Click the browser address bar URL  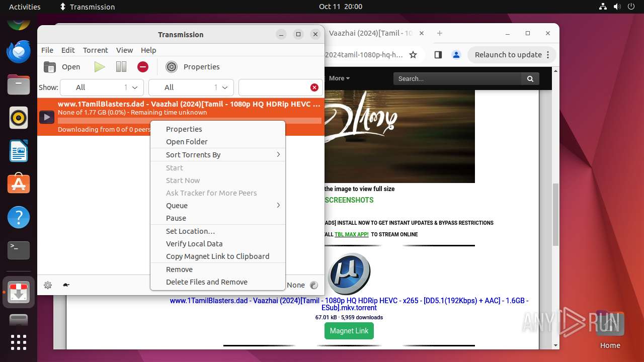(364, 55)
